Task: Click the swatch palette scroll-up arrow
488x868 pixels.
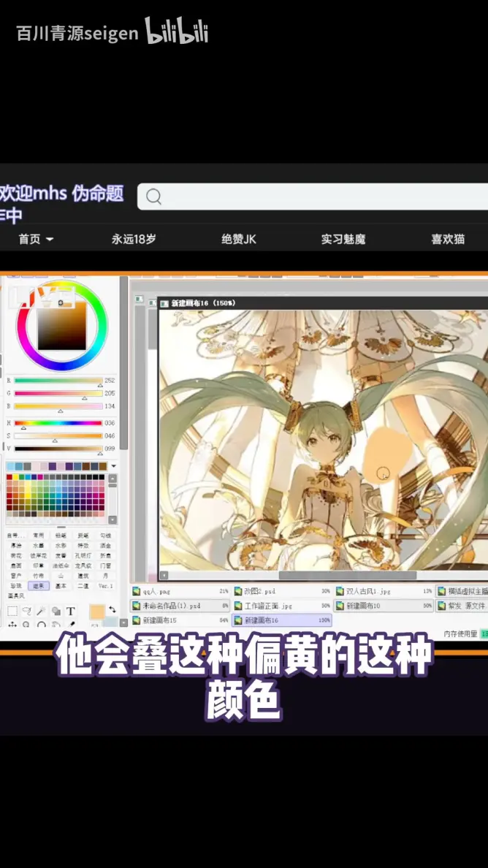Action: coord(113,479)
